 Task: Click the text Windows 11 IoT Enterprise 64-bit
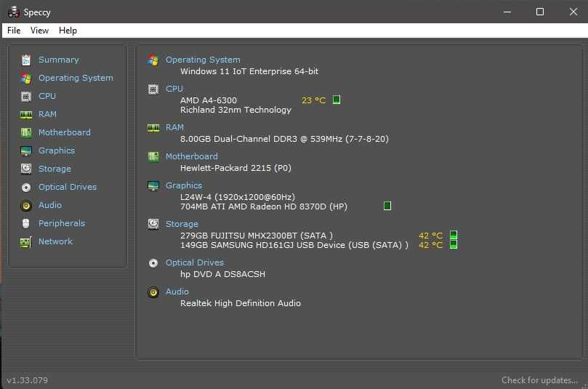point(249,71)
